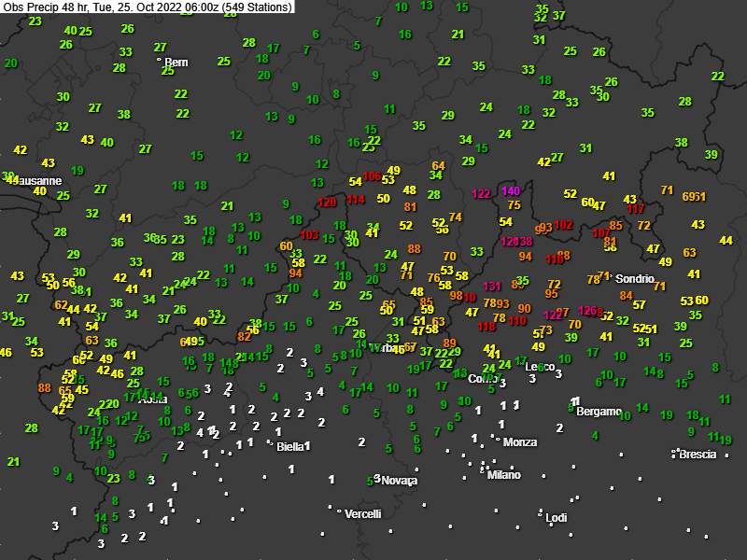The width and height of the screenshot is (747, 560).
Task: Pick the magenta 140 station value
Action: click(512, 190)
